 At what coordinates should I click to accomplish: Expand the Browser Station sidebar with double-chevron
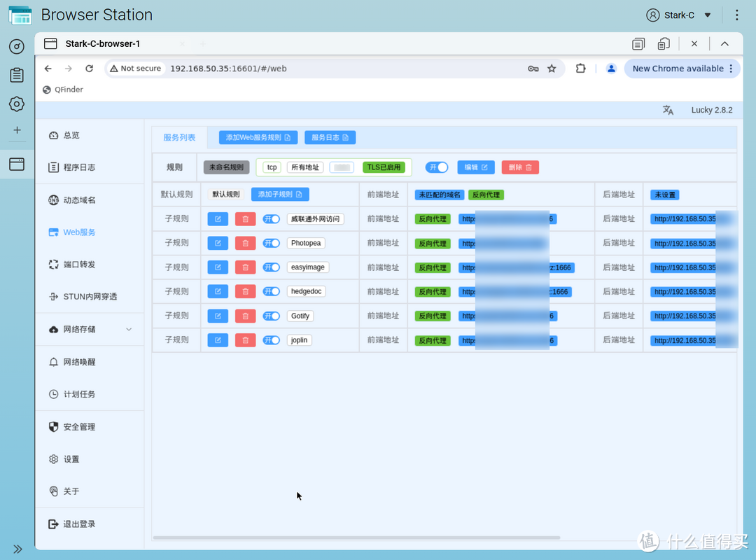coord(17,549)
